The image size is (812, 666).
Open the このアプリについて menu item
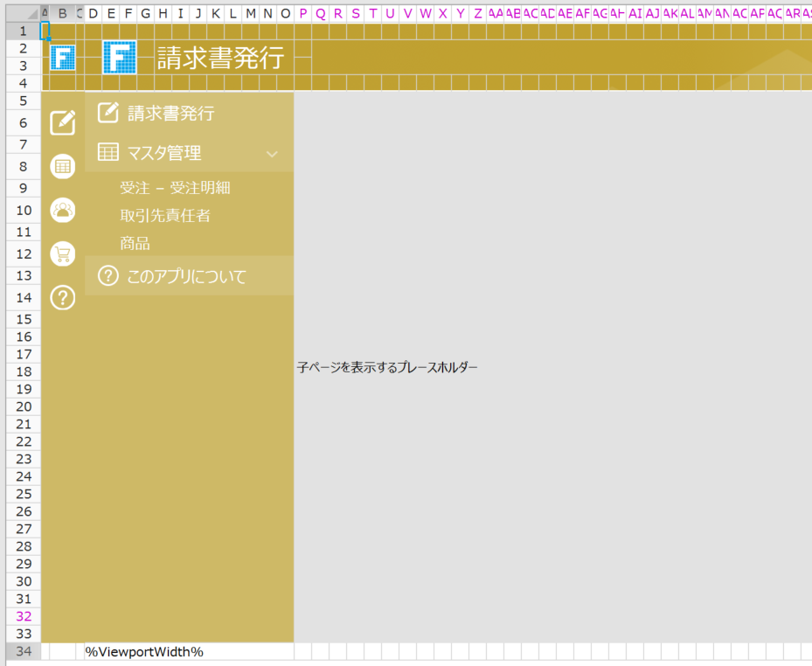[x=186, y=277]
